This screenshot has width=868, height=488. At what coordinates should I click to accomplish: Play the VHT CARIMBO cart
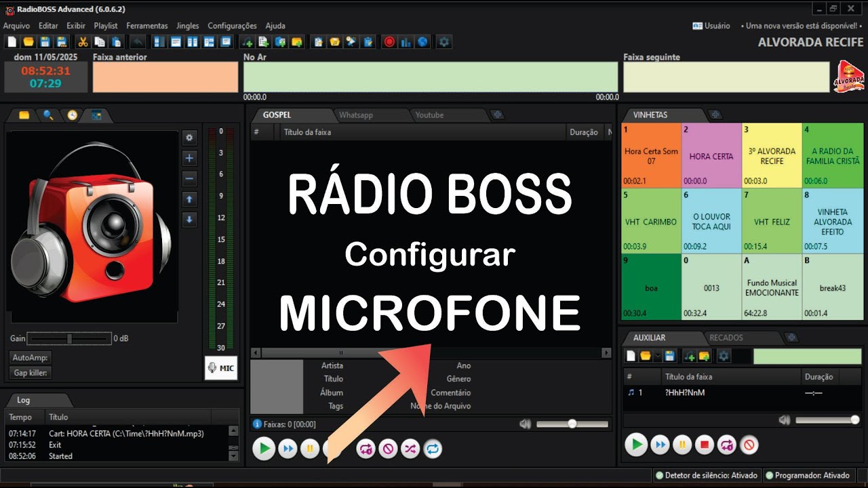[x=651, y=221]
